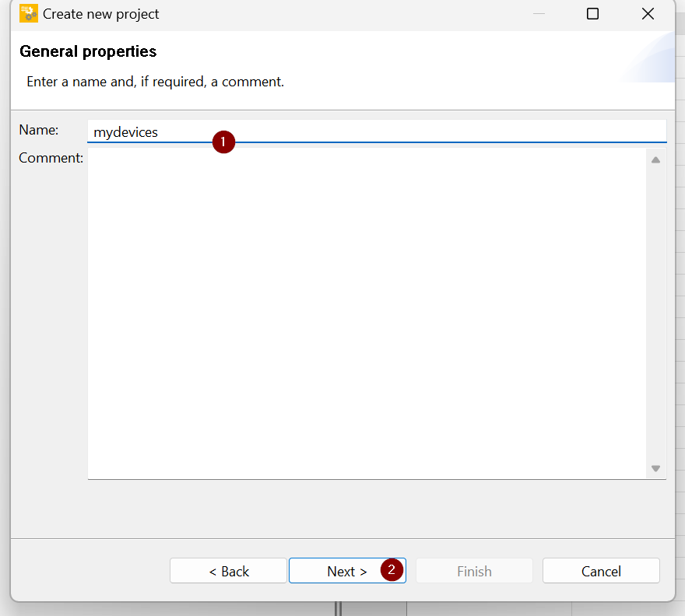Image resolution: width=685 pixels, height=616 pixels.
Task: Click the scroll up arrow in Comment box
Action: (x=655, y=160)
